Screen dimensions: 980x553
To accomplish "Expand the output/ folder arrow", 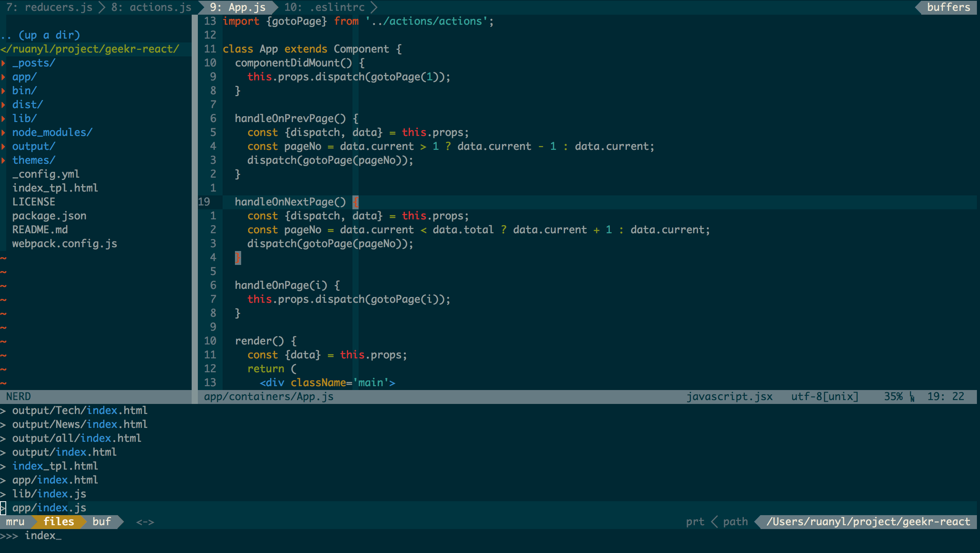I will click(x=3, y=146).
